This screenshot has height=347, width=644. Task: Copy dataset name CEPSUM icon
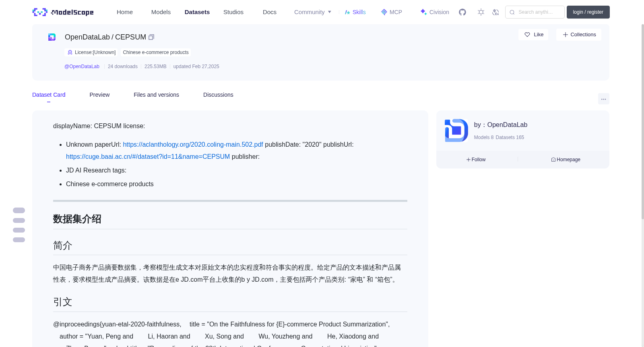pos(151,37)
